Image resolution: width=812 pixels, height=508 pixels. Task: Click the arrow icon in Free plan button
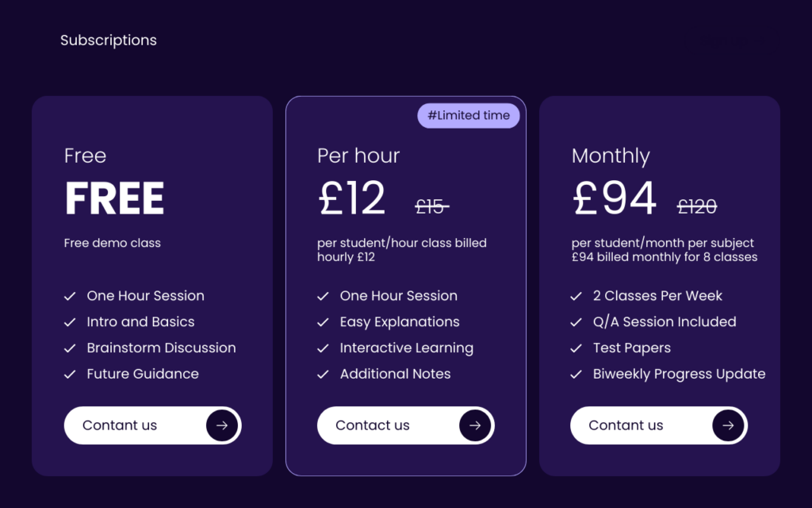click(x=222, y=425)
